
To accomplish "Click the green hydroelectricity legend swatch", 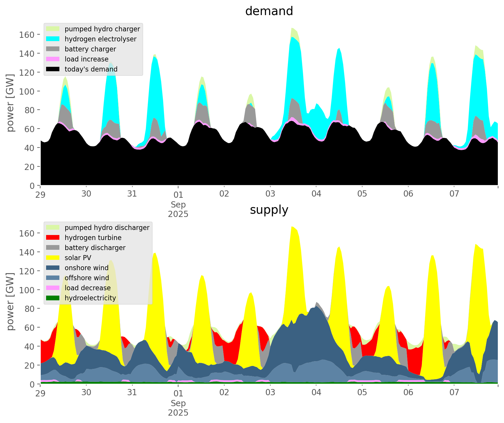I will coord(53,298).
